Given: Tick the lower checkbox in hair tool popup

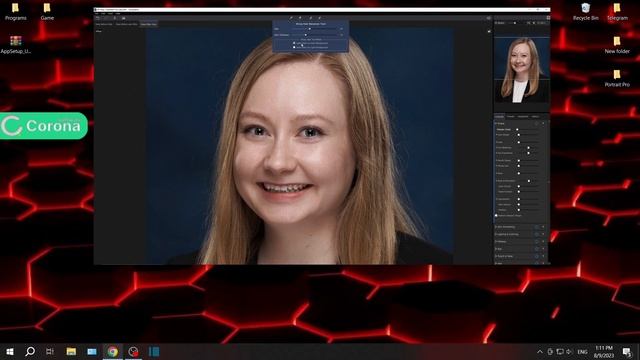Looking at the screenshot, I should click(x=294, y=47).
